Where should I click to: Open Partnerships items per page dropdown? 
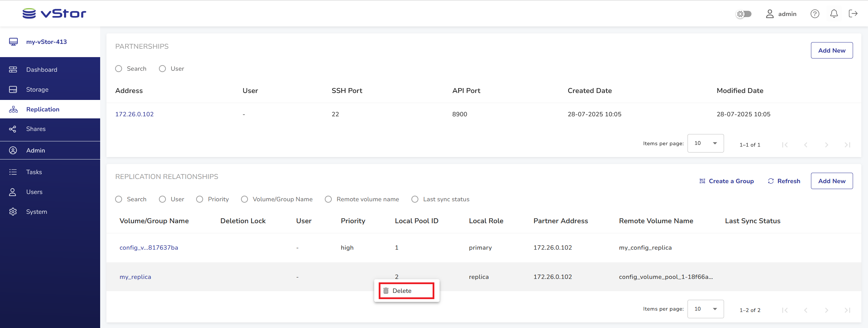pyautogui.click(x=705, y=143)
